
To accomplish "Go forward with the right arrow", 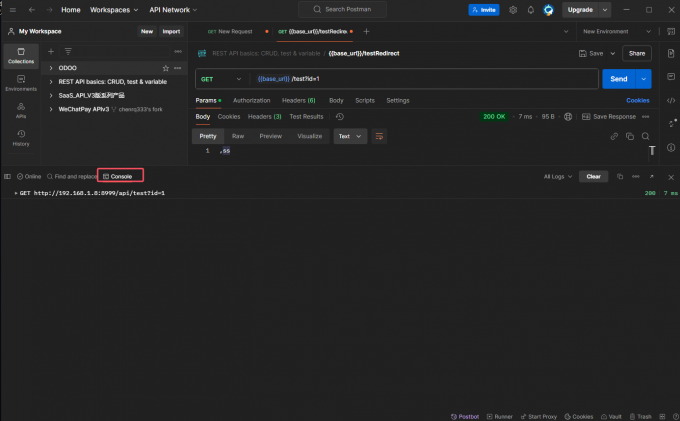I will tap(49, 10).
